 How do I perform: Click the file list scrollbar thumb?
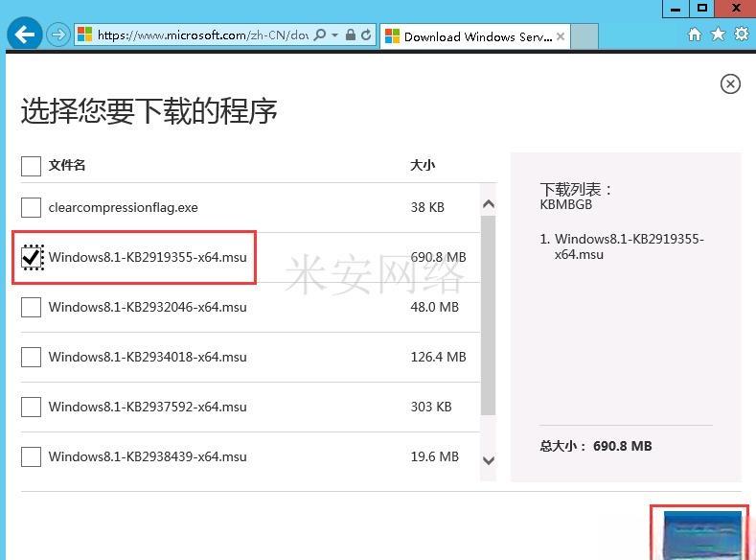click(x=489, y=315)
